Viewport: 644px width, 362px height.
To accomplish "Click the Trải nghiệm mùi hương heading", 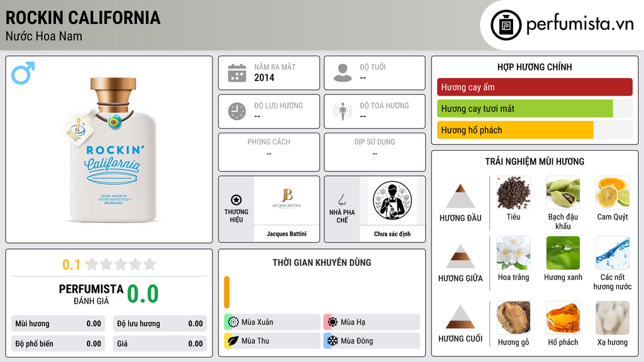I will 535,162.
